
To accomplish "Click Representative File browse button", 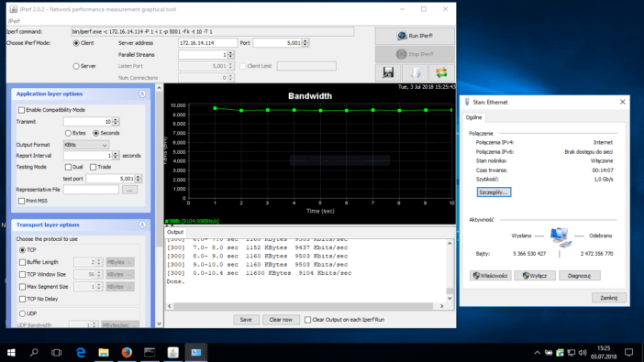I will (129, 190).
